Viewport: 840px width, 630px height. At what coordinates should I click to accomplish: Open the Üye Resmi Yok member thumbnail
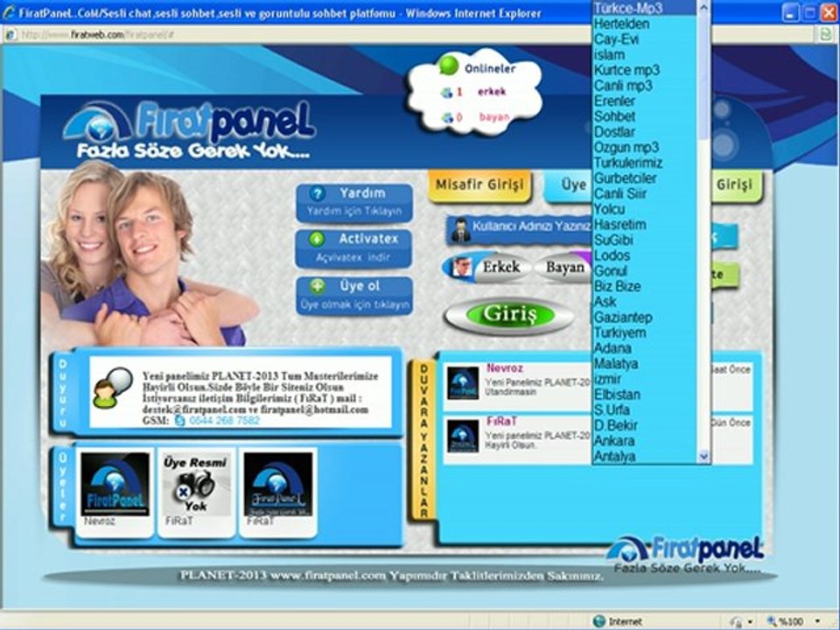point(196,484)
